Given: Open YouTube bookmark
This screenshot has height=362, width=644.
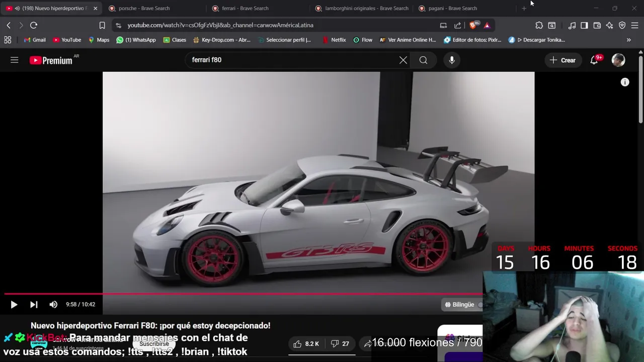Looking at the screenshot, I should point(67,40).
